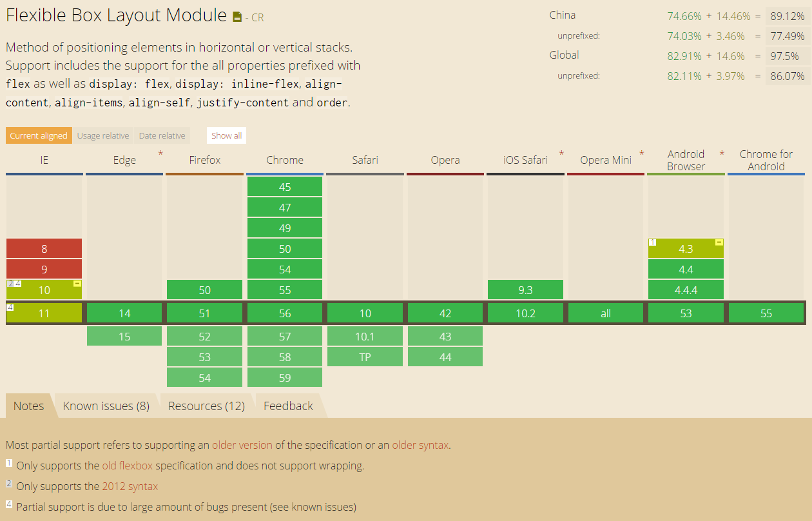This screenshot has height=521, width=812.
Task: Open the '2012 syntax' link
Action: 130,486
